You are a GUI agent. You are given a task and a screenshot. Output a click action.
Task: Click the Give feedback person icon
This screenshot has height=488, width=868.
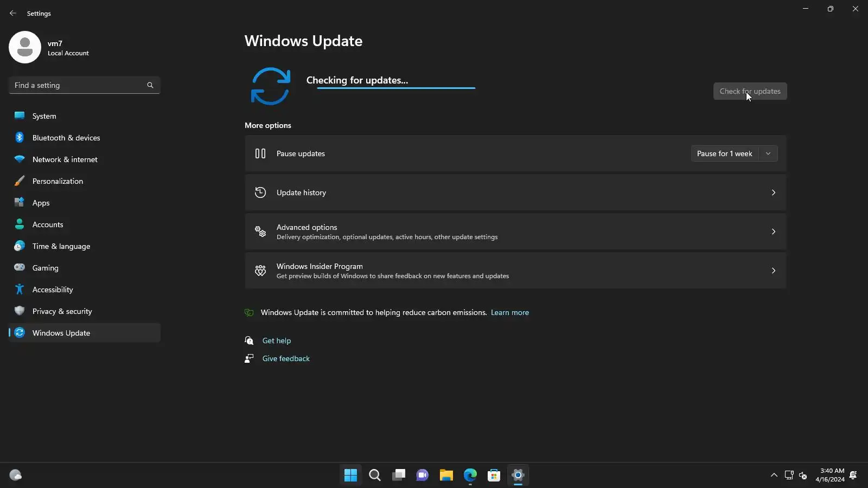249,358
